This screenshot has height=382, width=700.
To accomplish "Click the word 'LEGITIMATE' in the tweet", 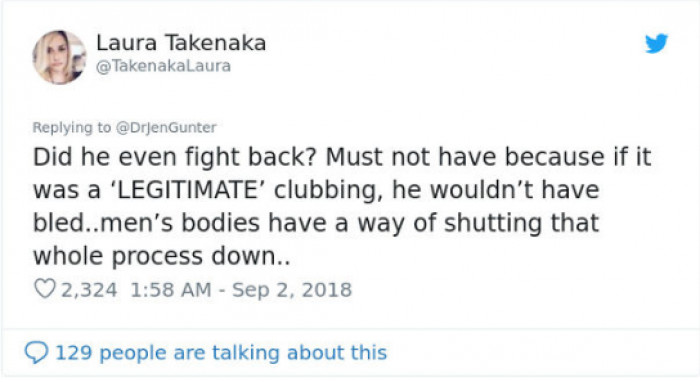I will pyautogui.click(x=188, y=190).
